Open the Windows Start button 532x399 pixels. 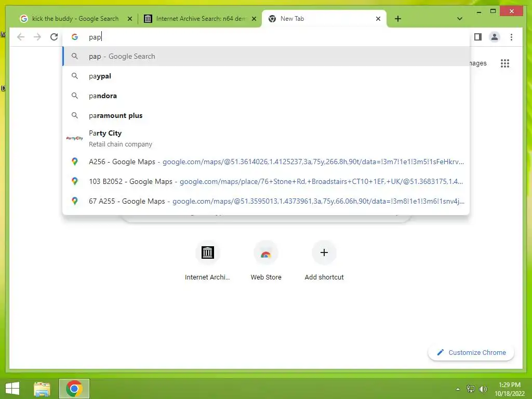[12, 389]
